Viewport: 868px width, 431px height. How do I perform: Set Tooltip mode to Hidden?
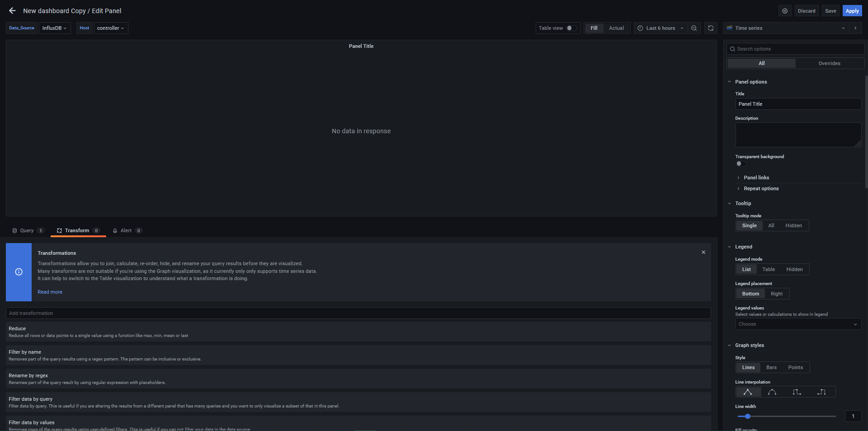pos(793,225)
